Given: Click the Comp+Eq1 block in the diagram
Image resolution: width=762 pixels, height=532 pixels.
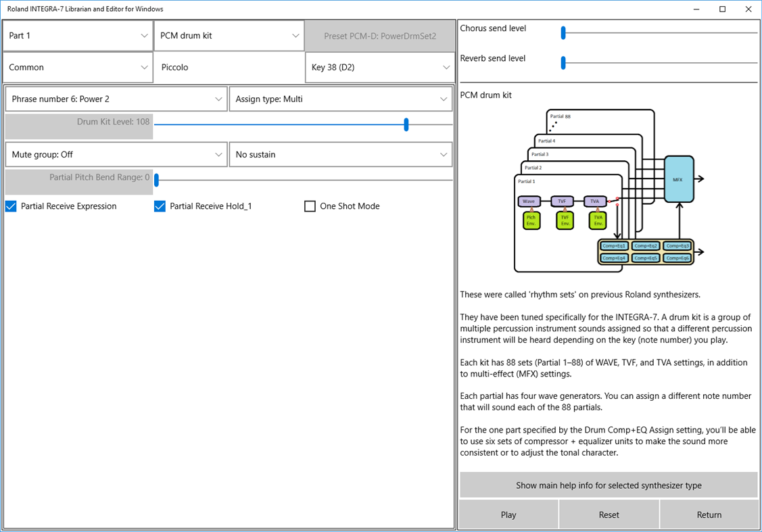Looking at the screenshot, I should 613,245.
